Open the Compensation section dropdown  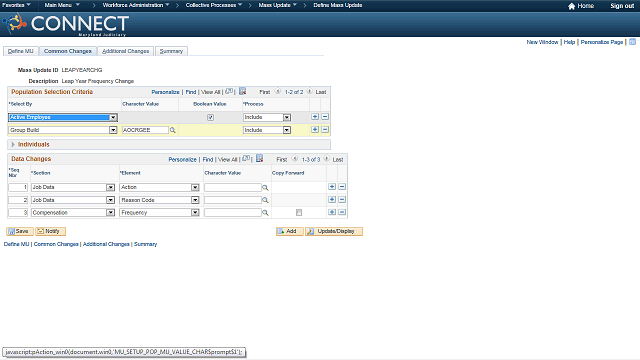tap(73, 213)
